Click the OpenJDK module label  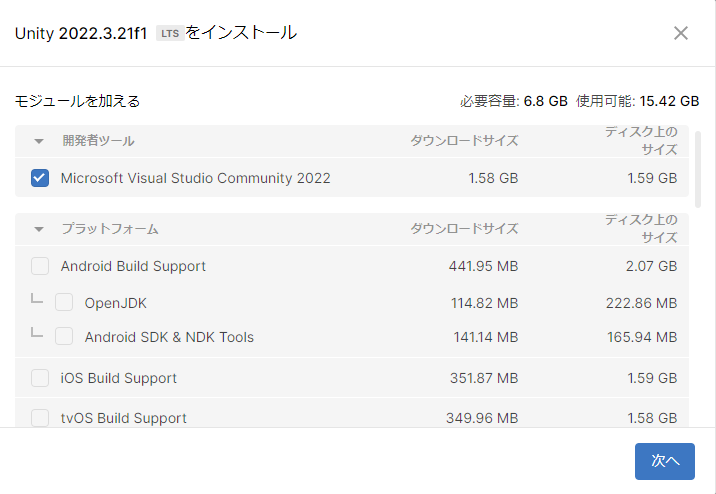point(116,302)
